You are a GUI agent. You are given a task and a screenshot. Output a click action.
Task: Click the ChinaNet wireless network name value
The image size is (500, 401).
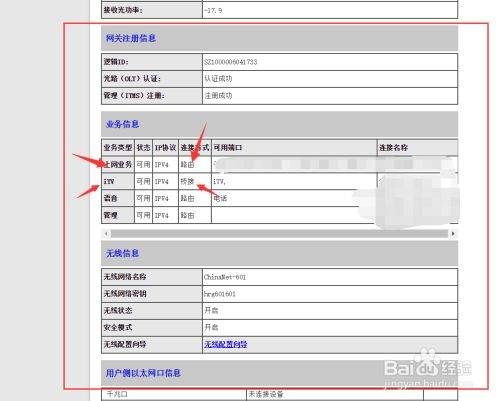coord(225,277)
